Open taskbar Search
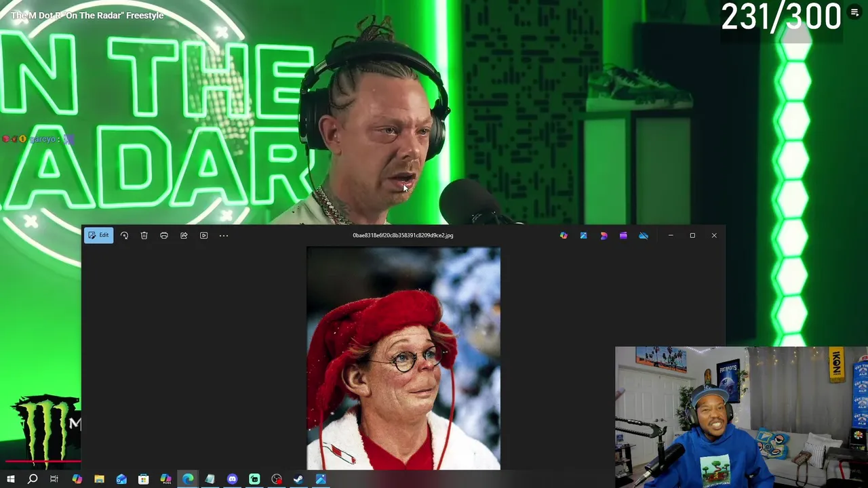The width and height of the screenshot is (868, 488). tap(33, 479)
